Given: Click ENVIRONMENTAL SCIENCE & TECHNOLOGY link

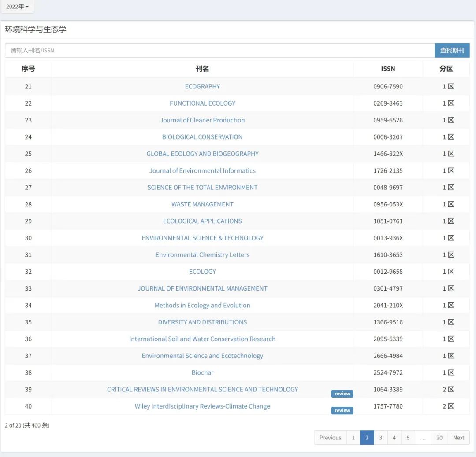Looking at the screenshot, I should [202, 238].
